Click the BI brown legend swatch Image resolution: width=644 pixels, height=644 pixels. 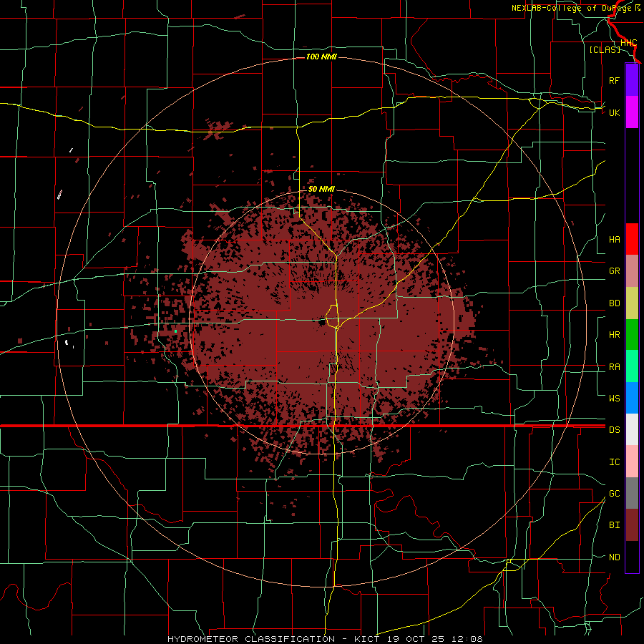point(632,525)
